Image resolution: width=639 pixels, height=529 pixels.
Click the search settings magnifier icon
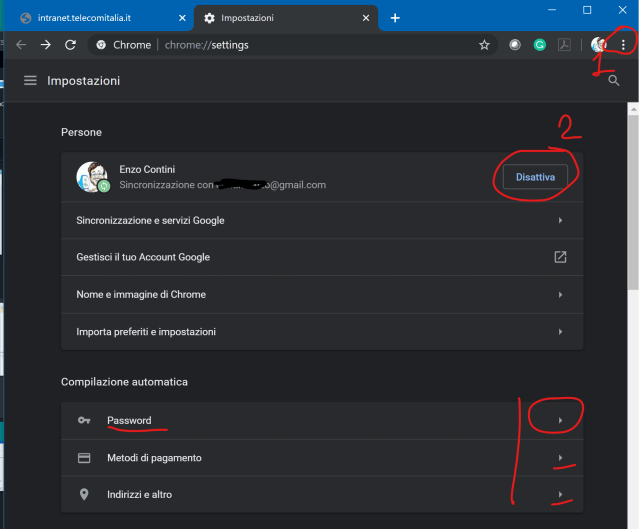point(614,80)
